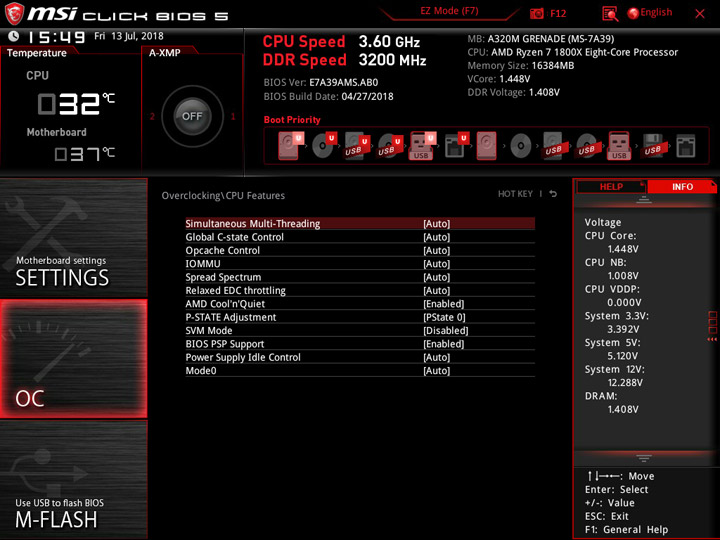Select the legacy USB key boot icon
Image resolution: width=720 pixels, height=540 pixels.
[x=619, y=146]
